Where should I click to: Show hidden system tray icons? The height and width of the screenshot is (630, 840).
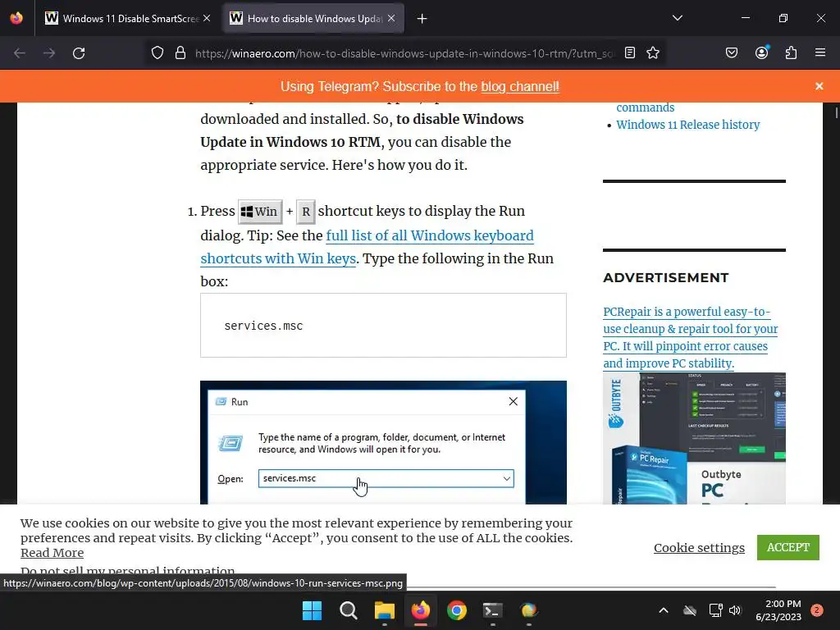(663, 610)
